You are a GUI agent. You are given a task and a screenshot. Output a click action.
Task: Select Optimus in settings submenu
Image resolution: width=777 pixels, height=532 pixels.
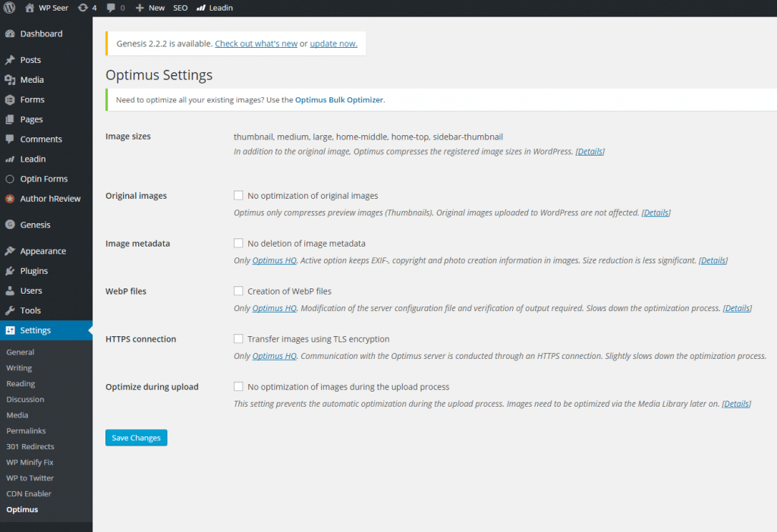click(22, 510)
